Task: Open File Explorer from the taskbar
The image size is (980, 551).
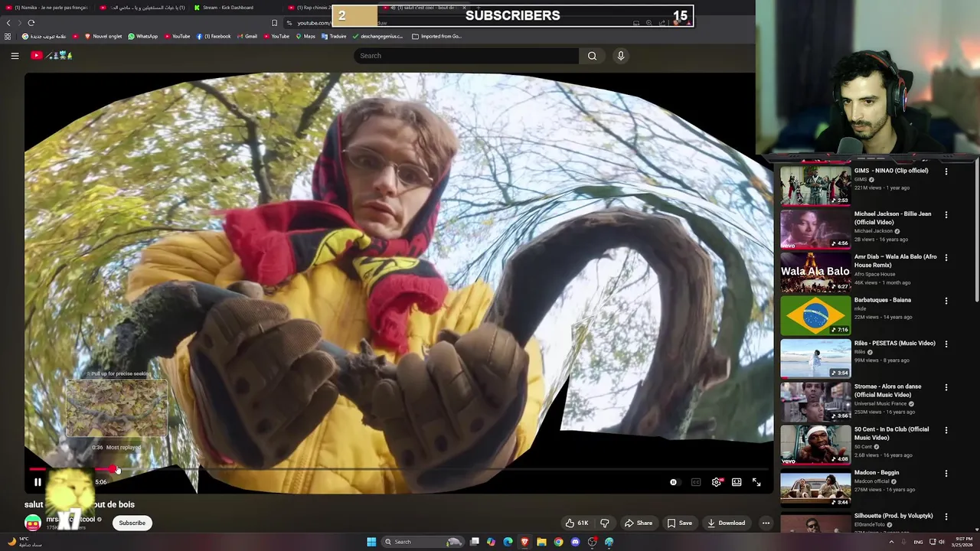Action: point(541,542)
